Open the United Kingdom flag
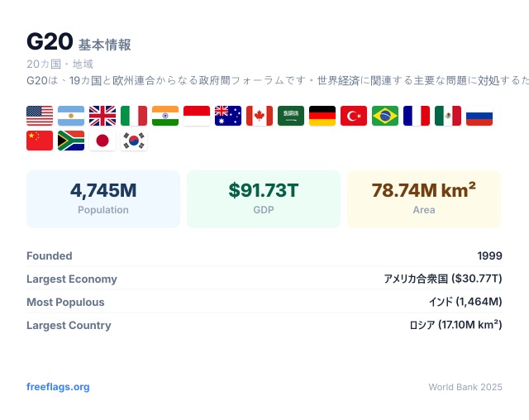This screenshot has height=420, width=529. click(x=102, y=116)
